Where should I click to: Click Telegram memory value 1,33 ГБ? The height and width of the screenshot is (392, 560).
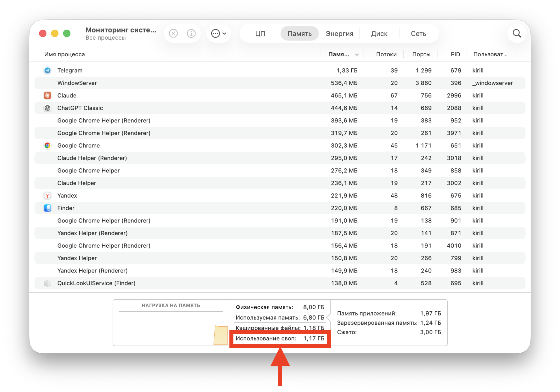point(347,71)
